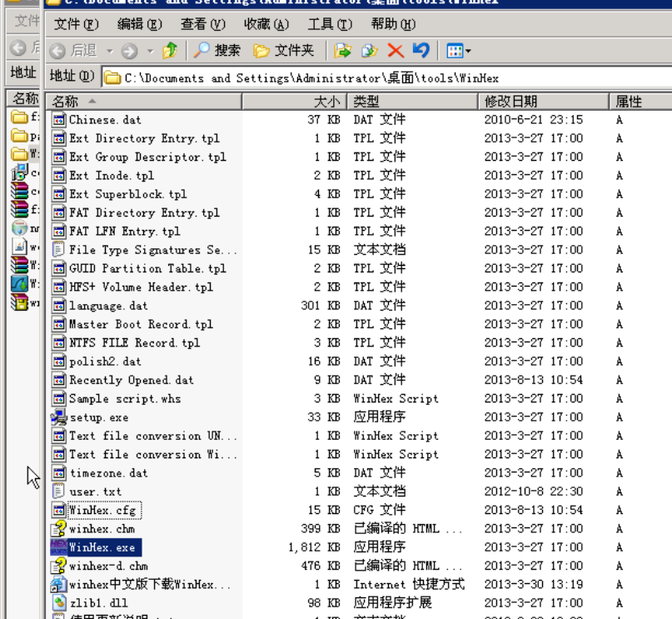The width and height of the screenshot is (672, 619).
Task: Open the 工具(T) menu
Action: [330, 24]
